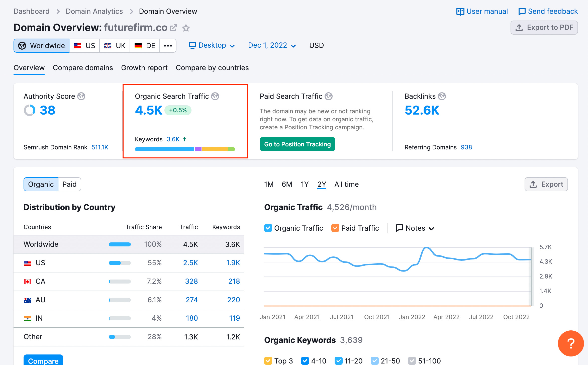The image size is (588, 365).
Task: Open Keywords 3.6K link
Action: 173,139
